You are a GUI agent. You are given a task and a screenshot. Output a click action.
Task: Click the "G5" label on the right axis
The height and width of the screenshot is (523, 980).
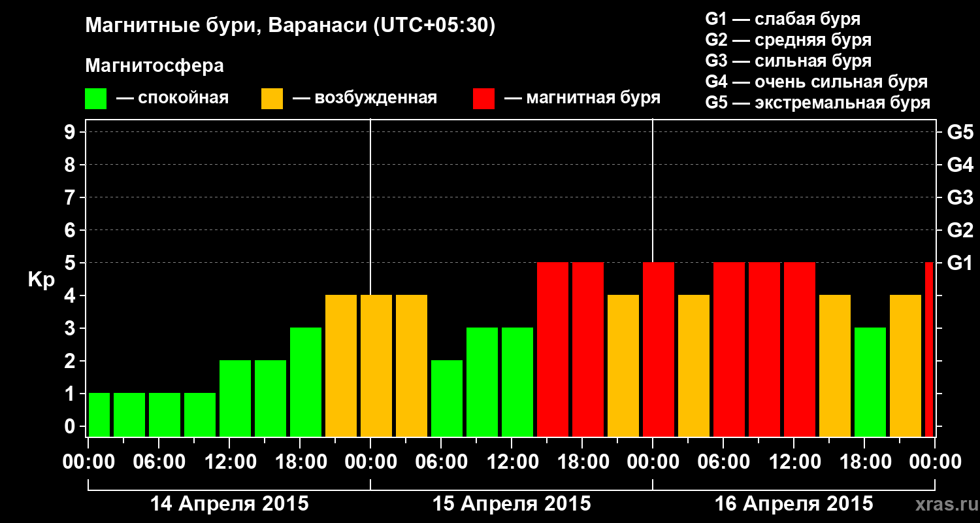pos(960,132)
